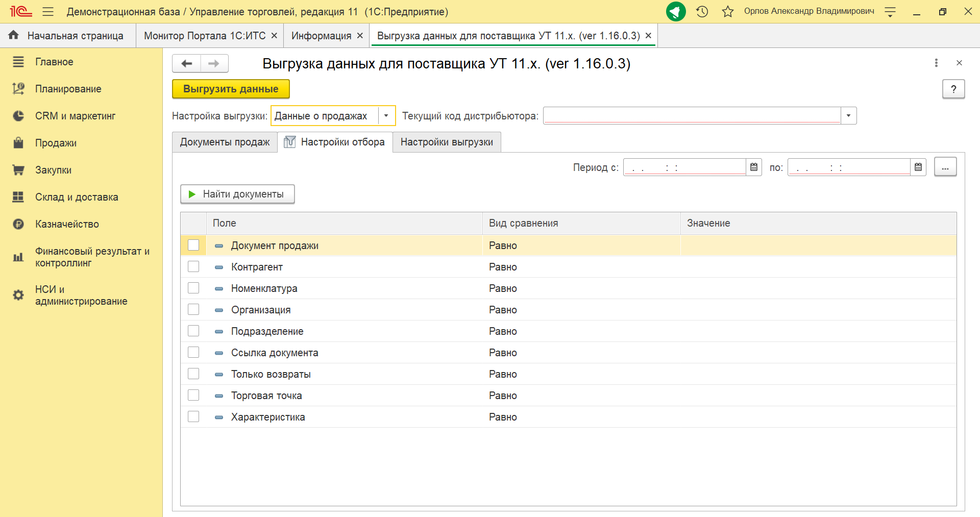Toggle checkbox for Документ продажи filter
This screenshot has height=517, width=980.
tap(193, 245)
